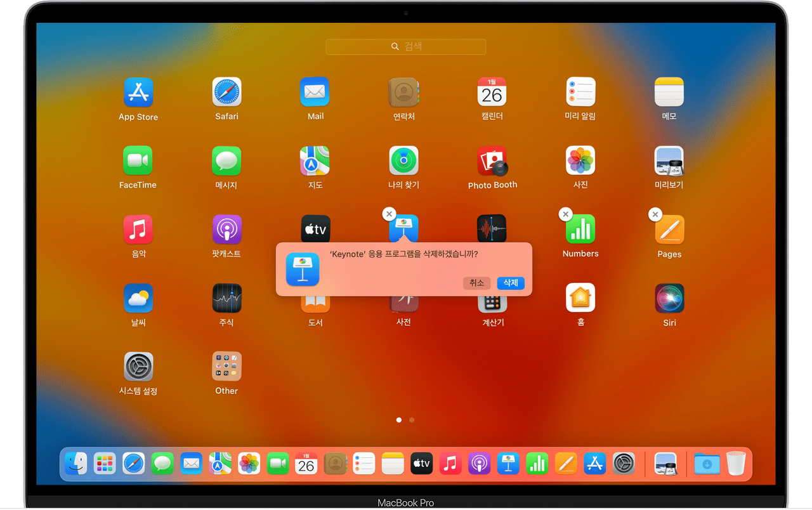Click the Launchpad icon in the Dock
The height and width of the screenshot is (510, 812).
pos(105,463)
